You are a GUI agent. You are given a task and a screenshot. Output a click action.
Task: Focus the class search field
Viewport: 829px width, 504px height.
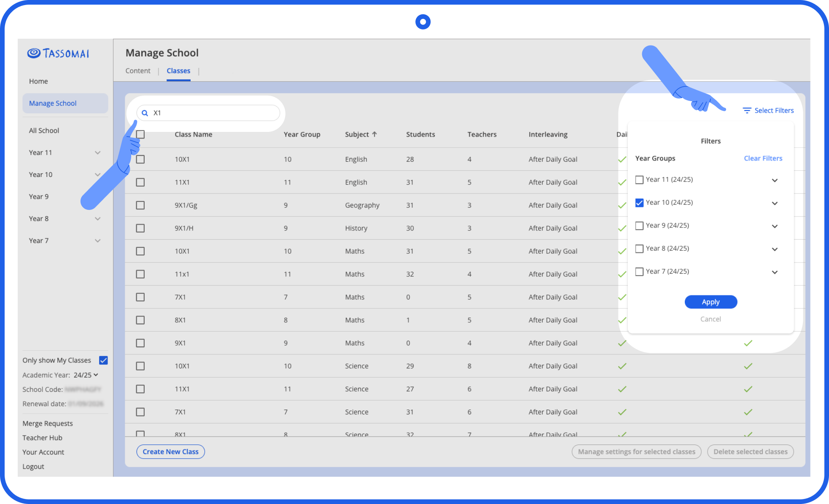[208, 113]
